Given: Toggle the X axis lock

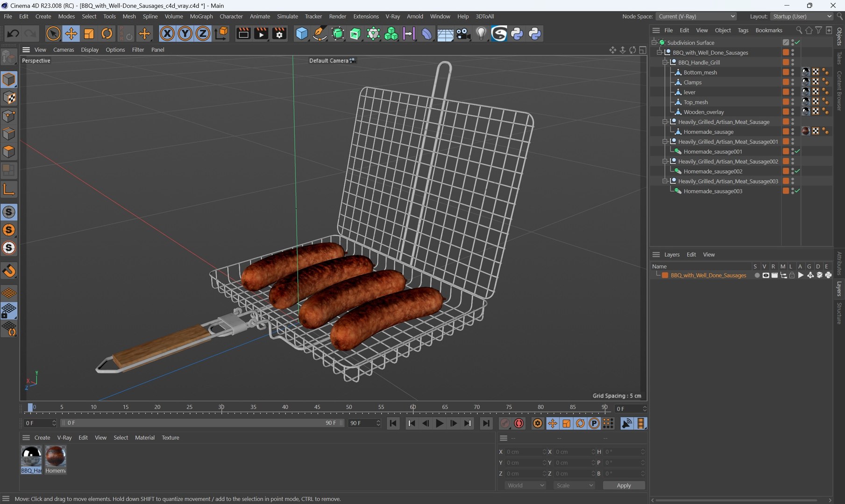Looking at the screenshot, I should 167,34.
